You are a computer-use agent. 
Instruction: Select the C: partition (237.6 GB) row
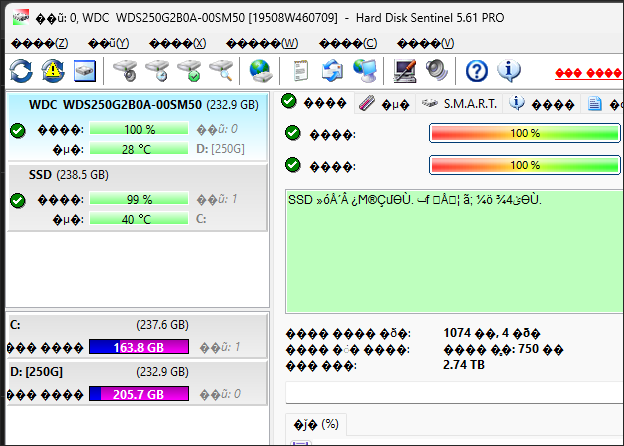click(138, 336)
